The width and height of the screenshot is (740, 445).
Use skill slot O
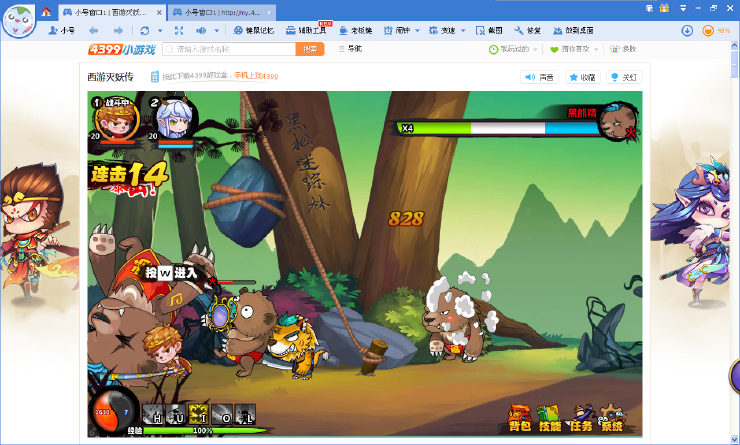[x=222, y=414]
